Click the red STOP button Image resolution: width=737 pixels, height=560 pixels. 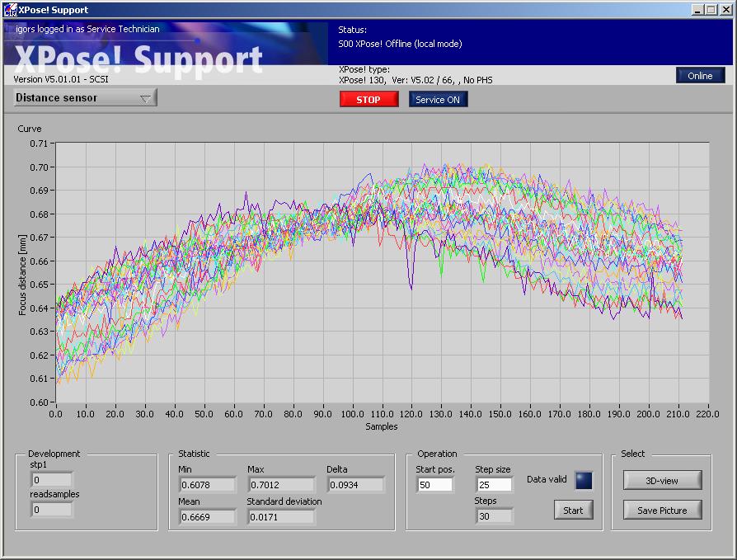coord(368,100)
